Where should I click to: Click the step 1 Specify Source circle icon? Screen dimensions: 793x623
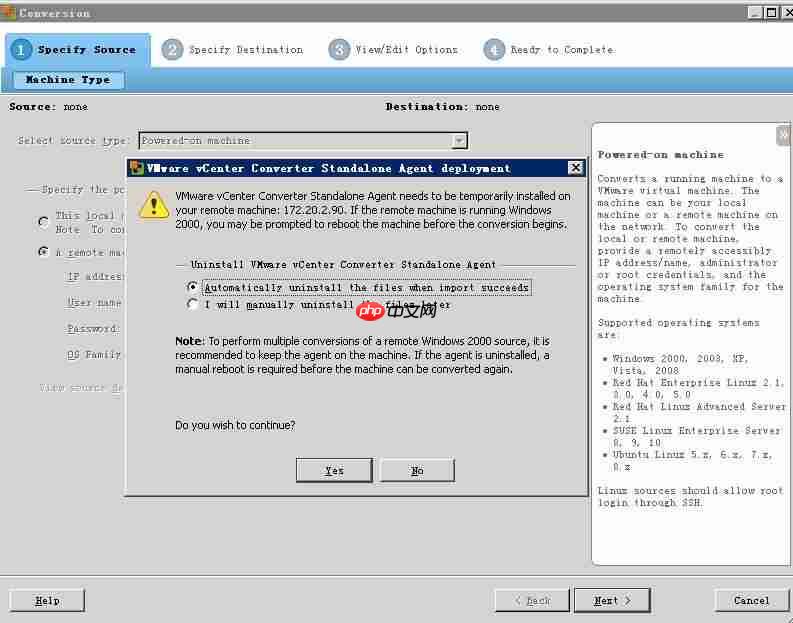(x=21, y=49)
